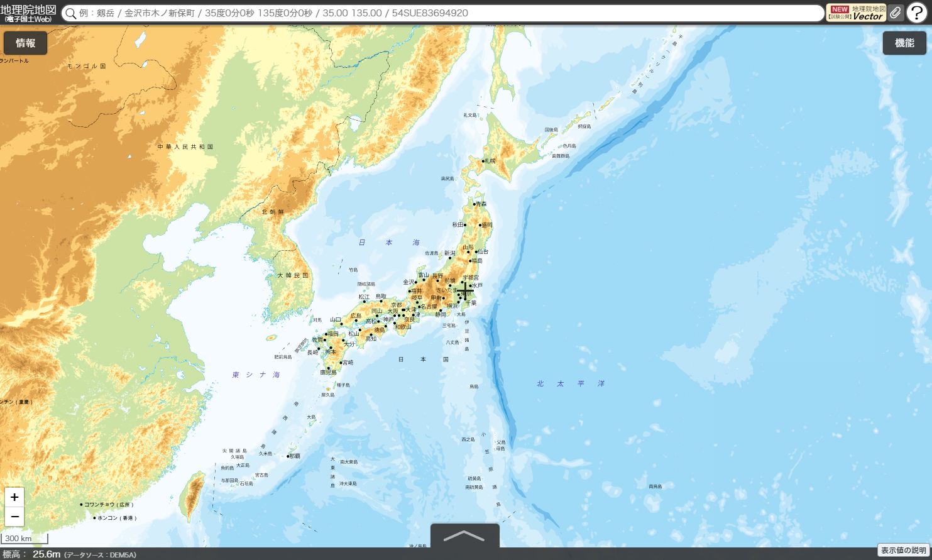Select the 那覇 city marker on map

(x=288, y=456)
